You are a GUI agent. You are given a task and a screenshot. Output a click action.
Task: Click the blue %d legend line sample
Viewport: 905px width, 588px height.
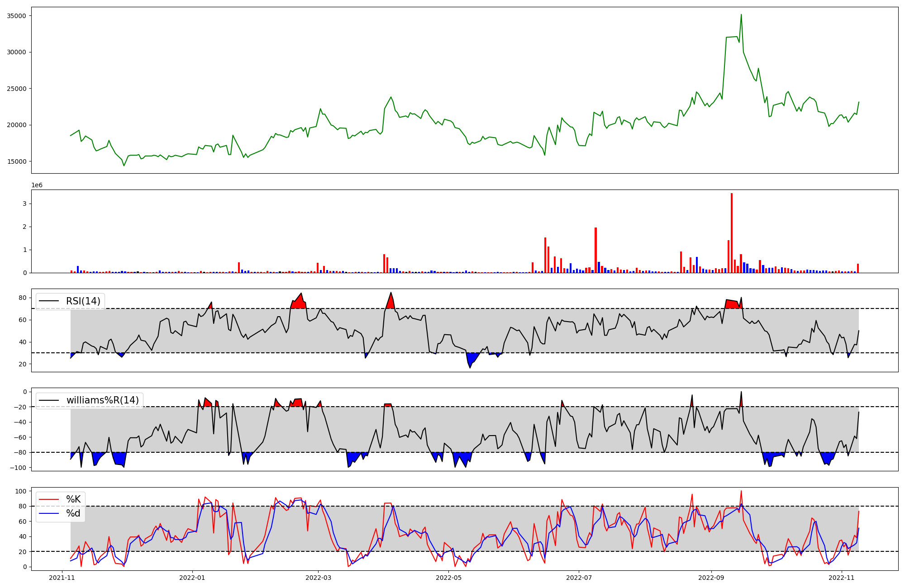coord(49,513)
